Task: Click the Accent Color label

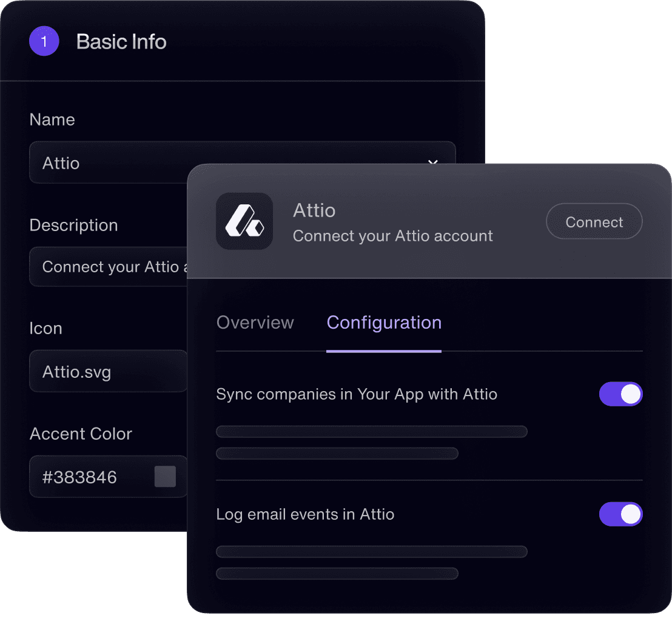Action: [81, 434]
